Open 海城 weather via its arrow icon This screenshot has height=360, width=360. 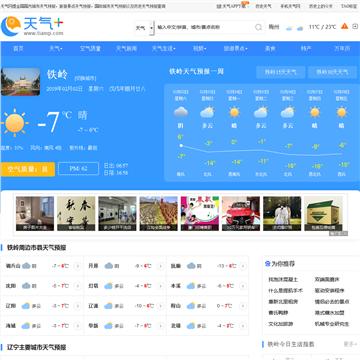(x=78, y=326)
